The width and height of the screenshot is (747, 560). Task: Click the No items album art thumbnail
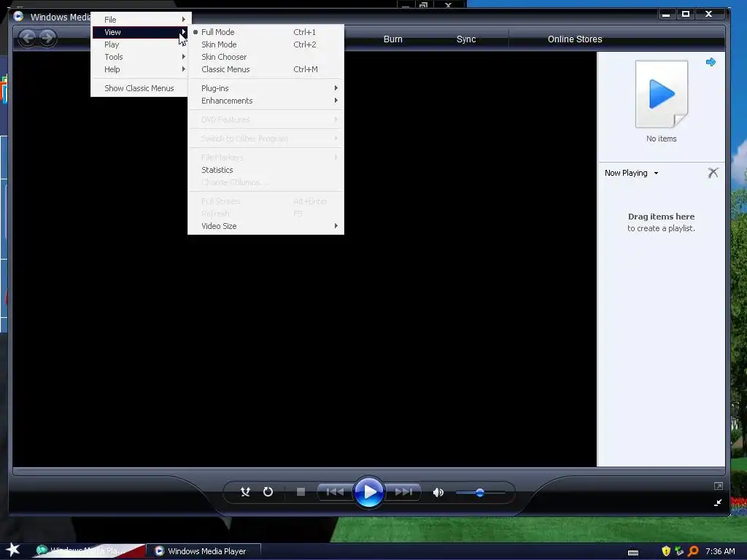[662, 94]
